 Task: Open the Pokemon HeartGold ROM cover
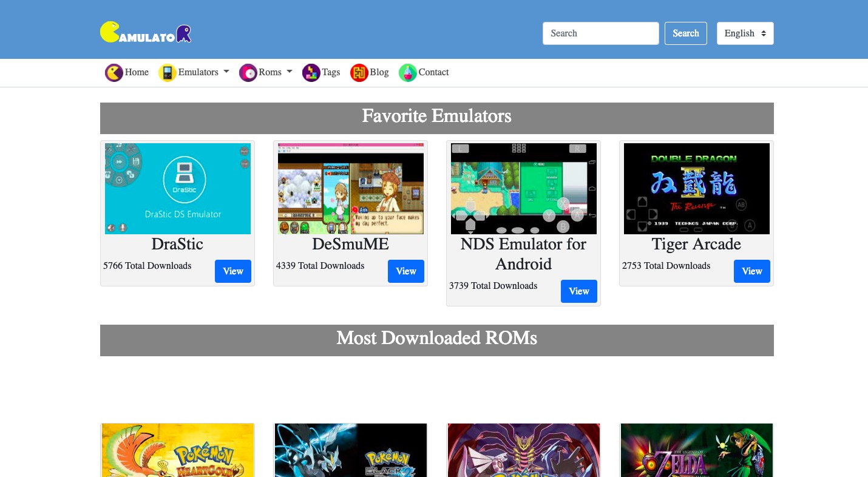click(178, 450)
